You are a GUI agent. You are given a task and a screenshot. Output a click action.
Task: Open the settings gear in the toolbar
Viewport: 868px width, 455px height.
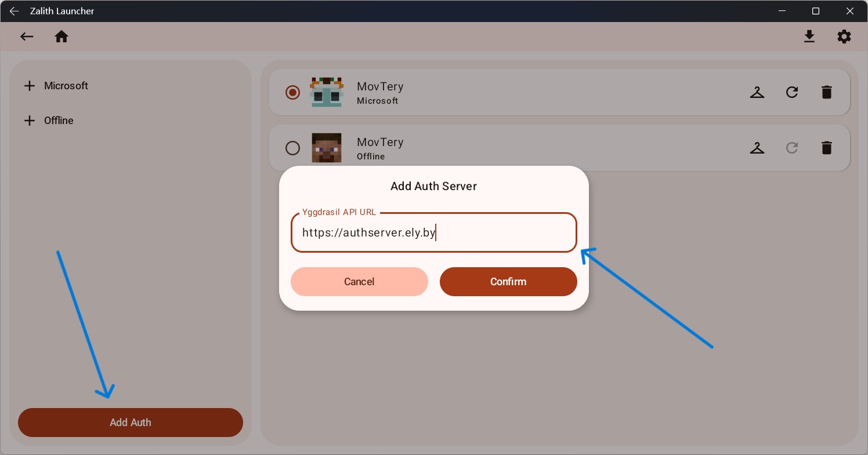pyautogui.click(x=844, y=36)
